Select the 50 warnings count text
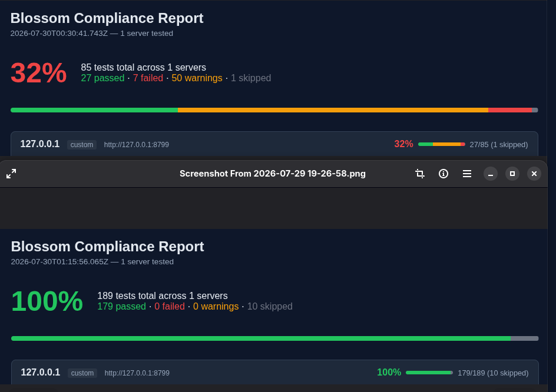The image size is (556, 392). 197,78
